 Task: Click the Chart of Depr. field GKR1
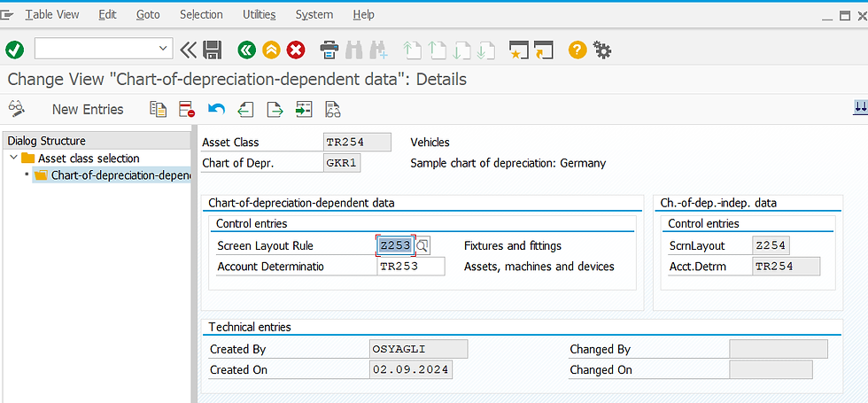[x=342, y=163]
